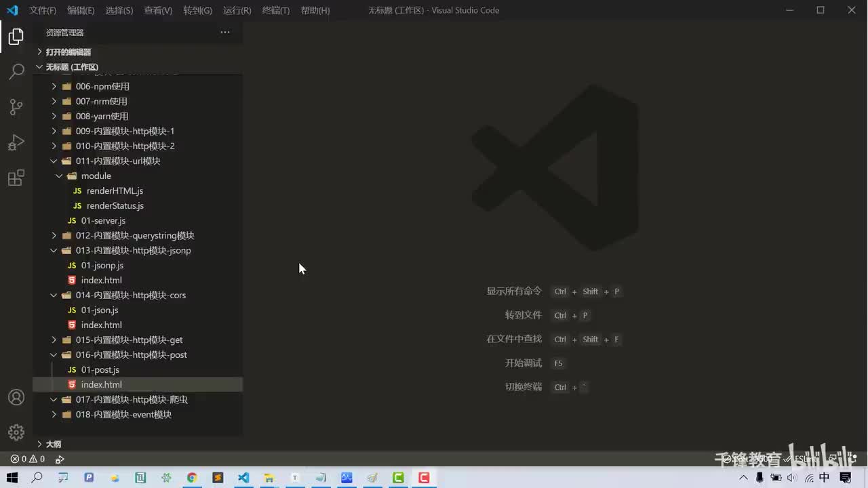Open index.html under 013 jsonp folder
This screenshot has height=488, width=868.
[x=138, y=280]
